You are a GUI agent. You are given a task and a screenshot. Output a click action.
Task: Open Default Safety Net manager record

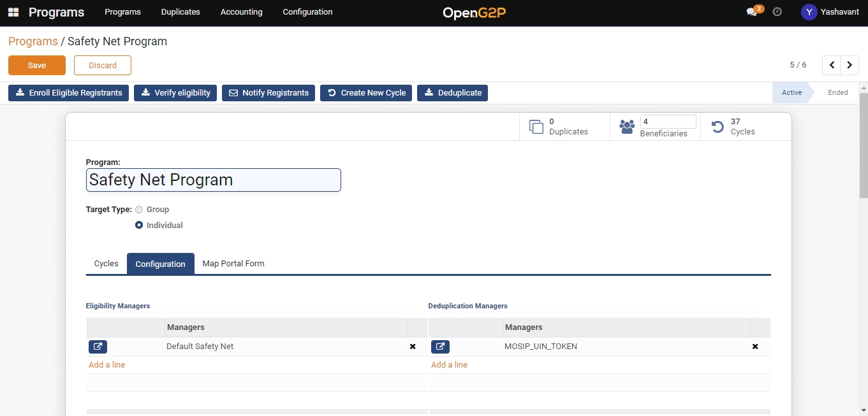pos(98,347)
